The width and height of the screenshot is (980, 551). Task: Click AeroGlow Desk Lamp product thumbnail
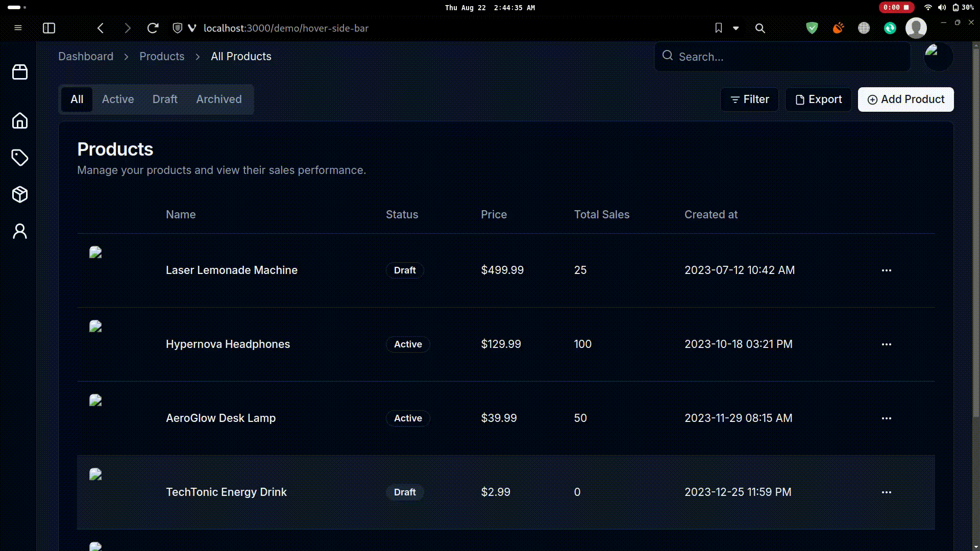tap(96, 400)
